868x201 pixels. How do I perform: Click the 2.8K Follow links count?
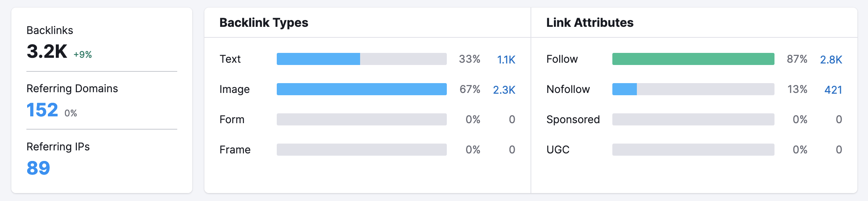[831, 60]
